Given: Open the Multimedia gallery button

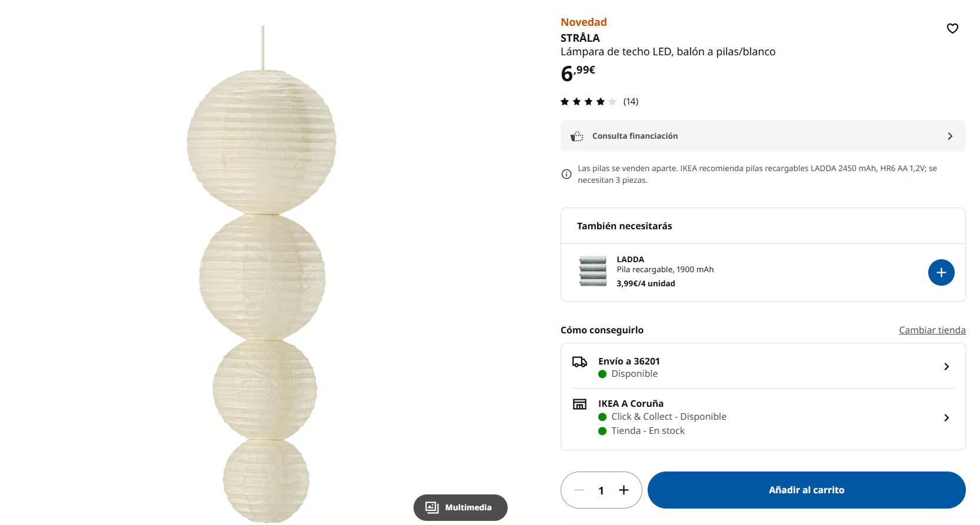Looking at the screenshot, I should point(460,507).
